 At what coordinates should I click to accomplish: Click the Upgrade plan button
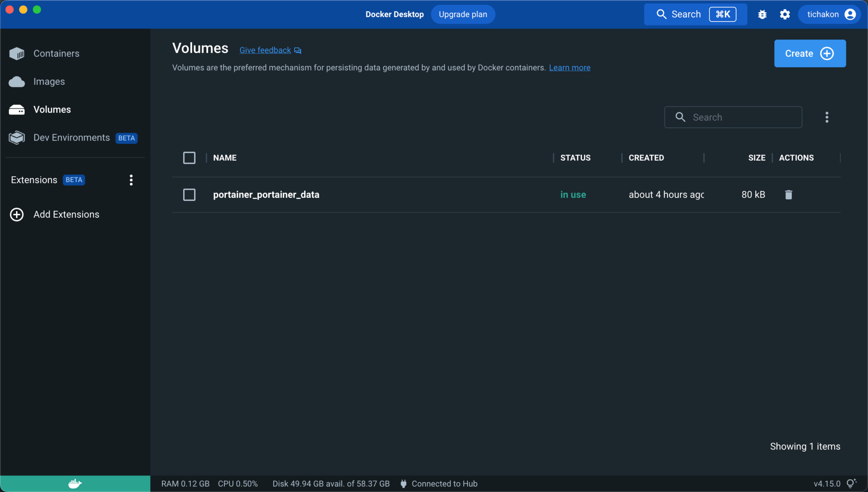coord(463,14)
